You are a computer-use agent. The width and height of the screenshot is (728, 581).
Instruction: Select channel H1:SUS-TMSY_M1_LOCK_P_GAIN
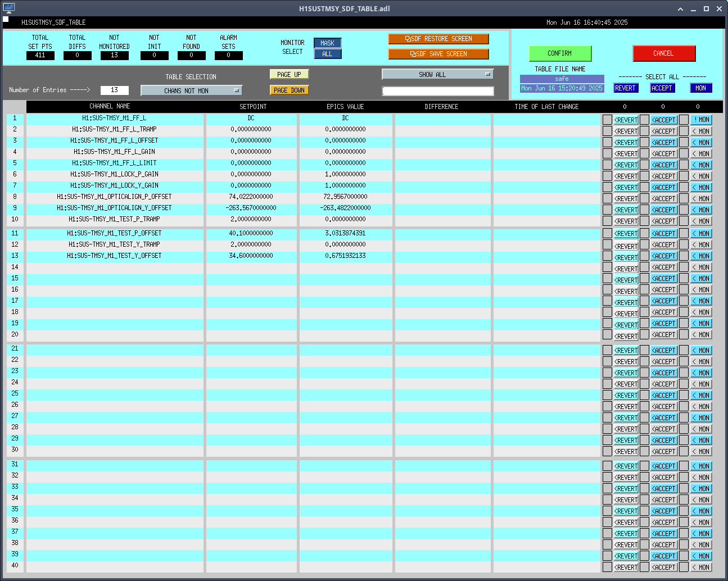tap(114, 174)
